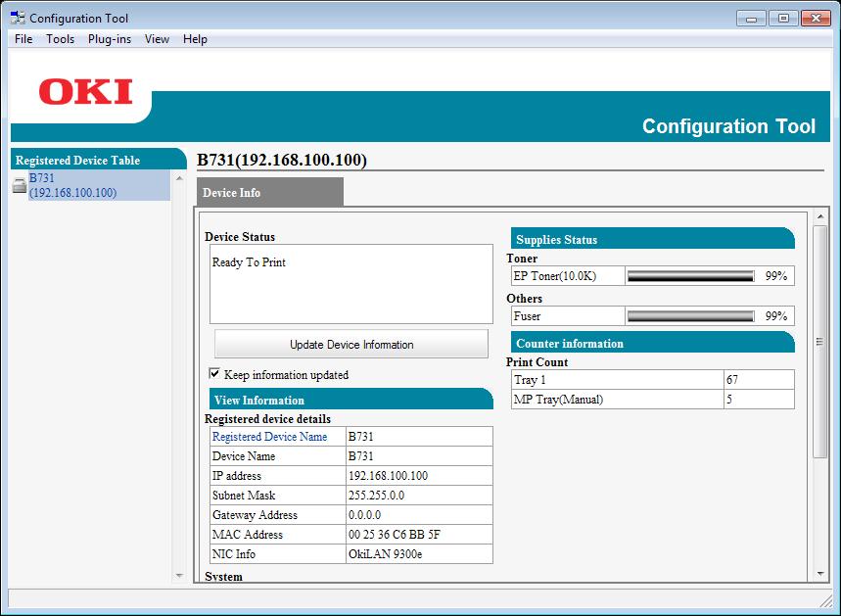841x616 pixels.
Task: Click the IP address label cell
Action: (278, 476)
